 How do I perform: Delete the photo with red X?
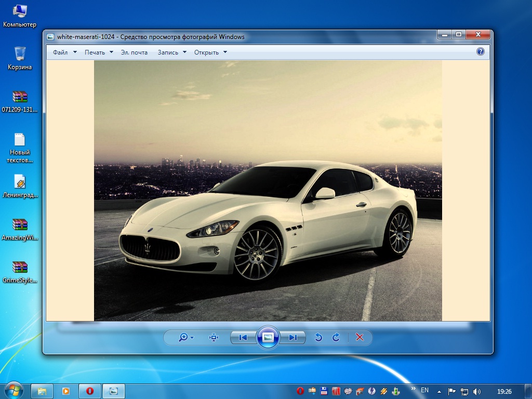click(x=360, y=338)
